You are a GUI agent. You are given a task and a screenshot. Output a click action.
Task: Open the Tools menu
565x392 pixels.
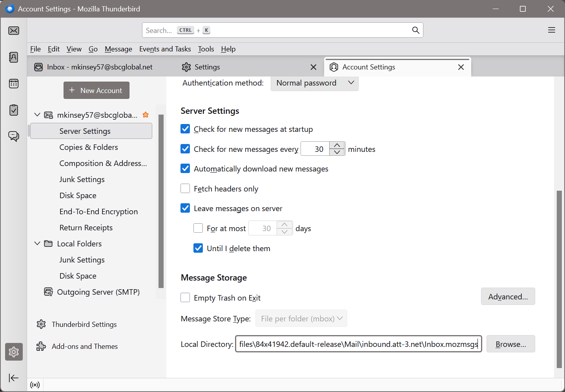click(206, 49)
